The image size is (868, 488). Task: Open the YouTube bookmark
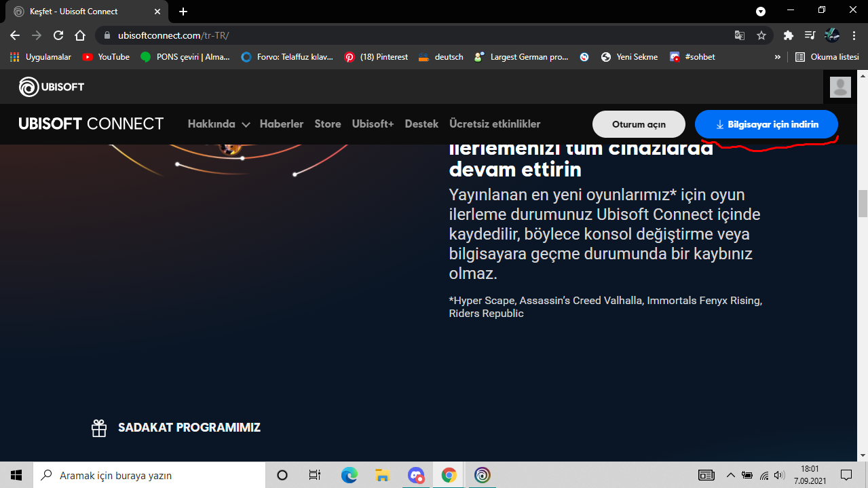point(106,57)
